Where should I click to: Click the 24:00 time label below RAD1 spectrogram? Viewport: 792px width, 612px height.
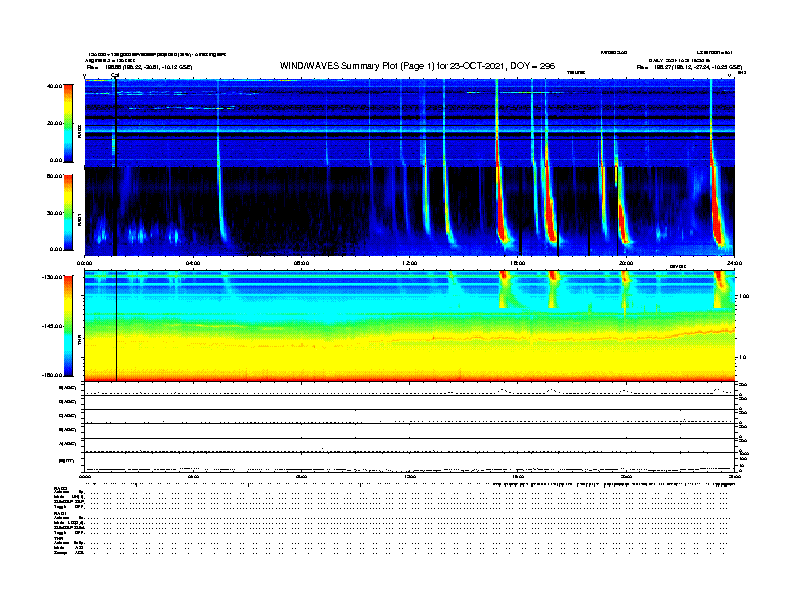pyautogui.click(x=734, y=263)
